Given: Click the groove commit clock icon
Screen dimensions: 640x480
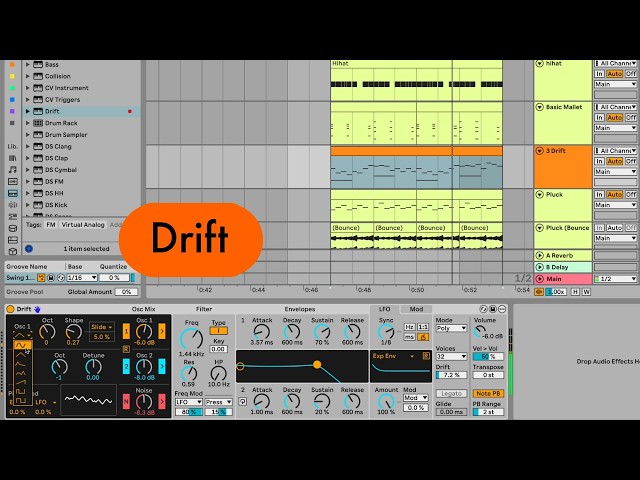Looking at the screenshot, I should 61,278.
